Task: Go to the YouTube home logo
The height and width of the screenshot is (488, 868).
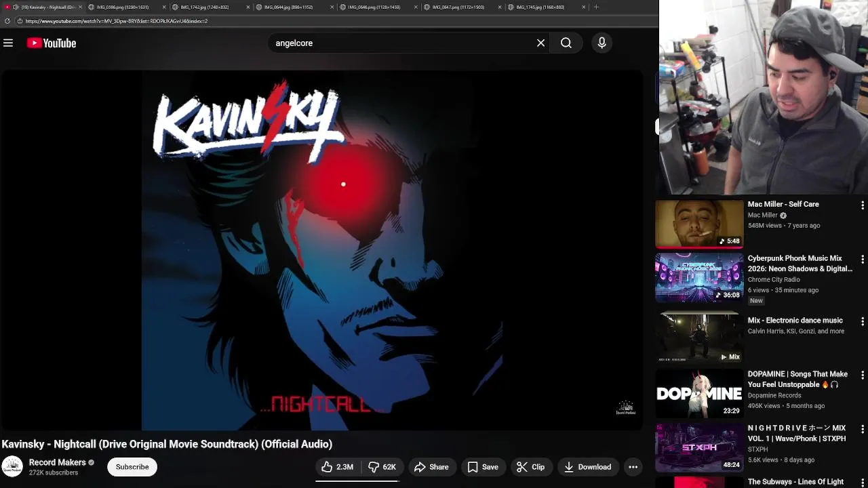Action: click(52, 43)
